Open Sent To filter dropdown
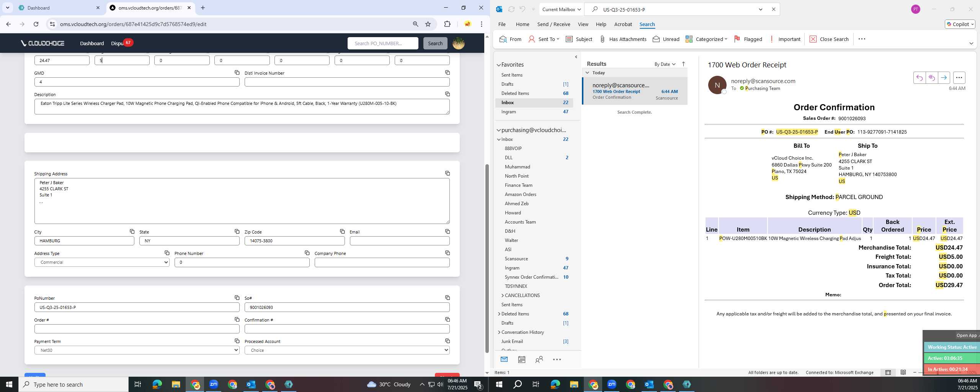 point(544,39)
